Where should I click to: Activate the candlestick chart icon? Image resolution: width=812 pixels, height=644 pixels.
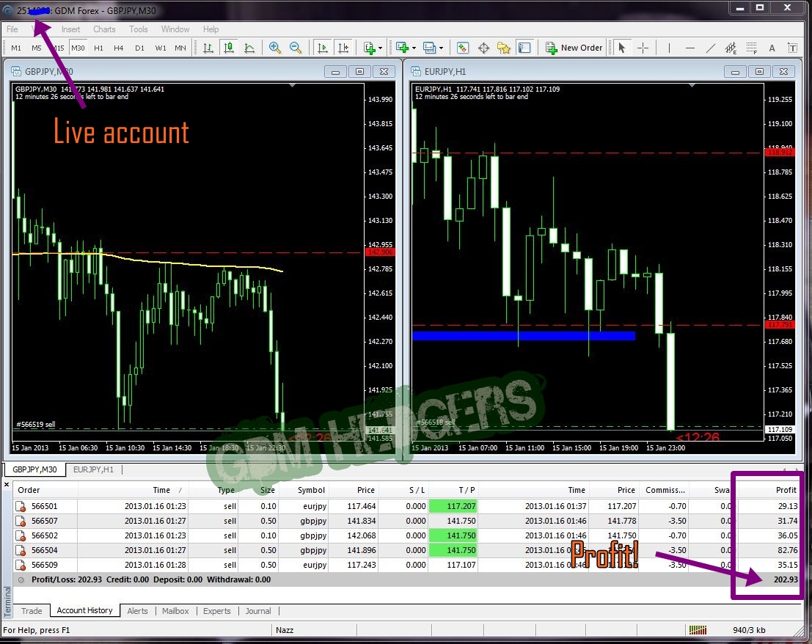pyautogui.click(x=229, y=48)
